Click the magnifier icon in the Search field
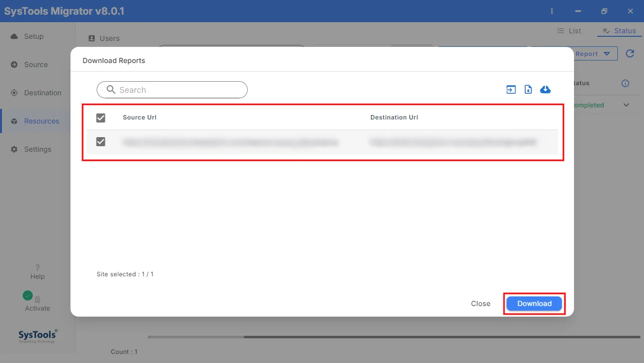 (x=111, y=90)
